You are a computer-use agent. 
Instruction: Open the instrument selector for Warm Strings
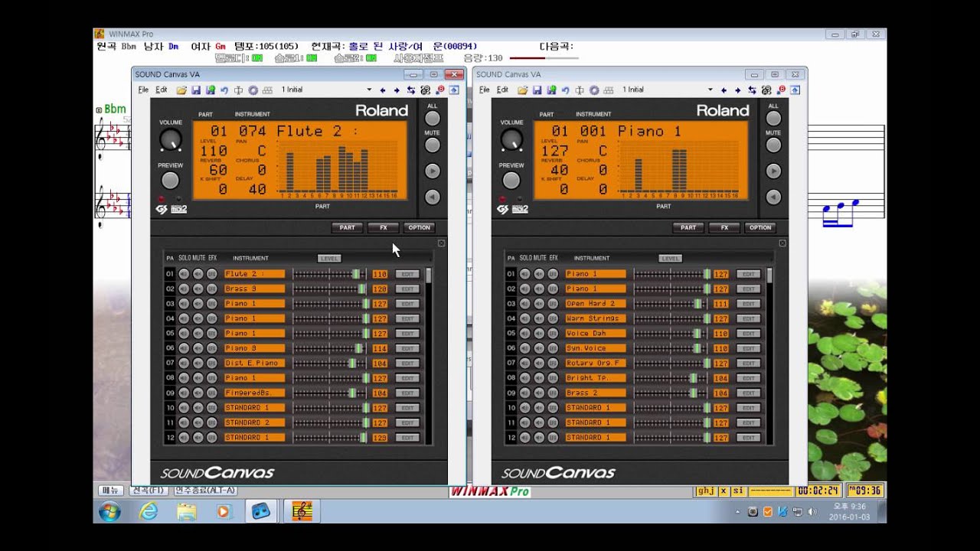pyautogui.click(x=596, y=318)
